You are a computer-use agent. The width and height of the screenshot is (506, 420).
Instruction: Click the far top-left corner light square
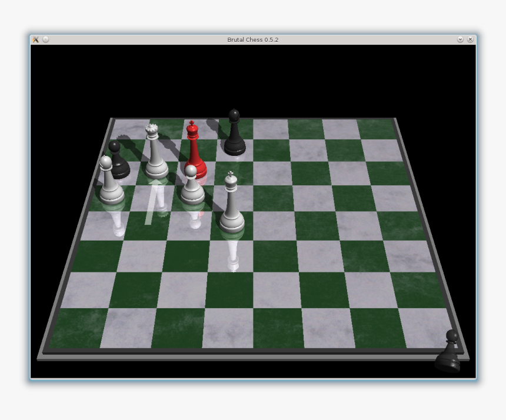coord(128,129)
